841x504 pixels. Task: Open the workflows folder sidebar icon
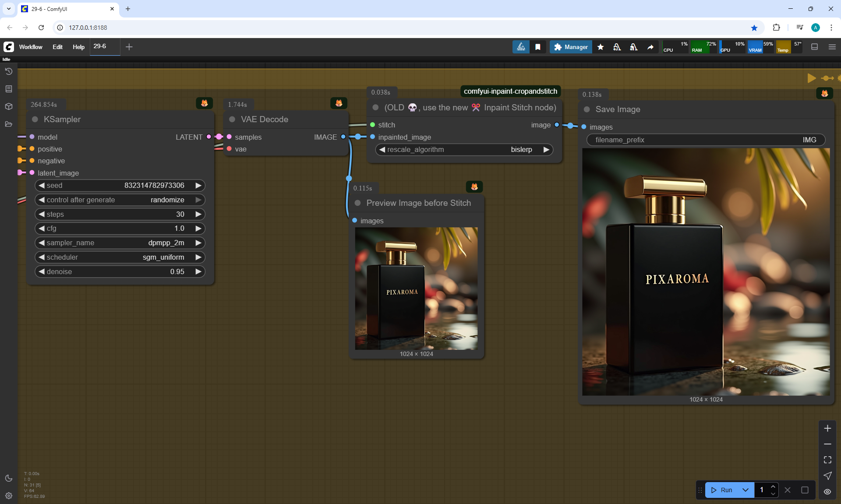[x=8, y=124]
